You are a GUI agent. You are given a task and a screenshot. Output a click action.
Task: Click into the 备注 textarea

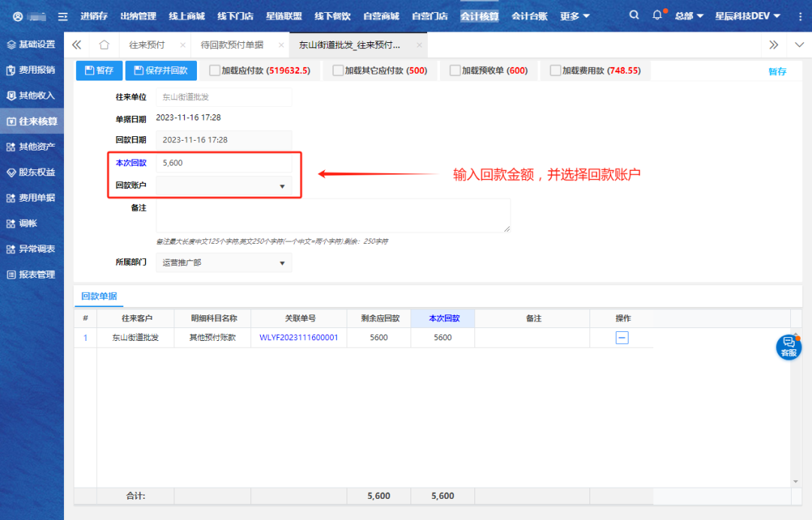[332, 215]
